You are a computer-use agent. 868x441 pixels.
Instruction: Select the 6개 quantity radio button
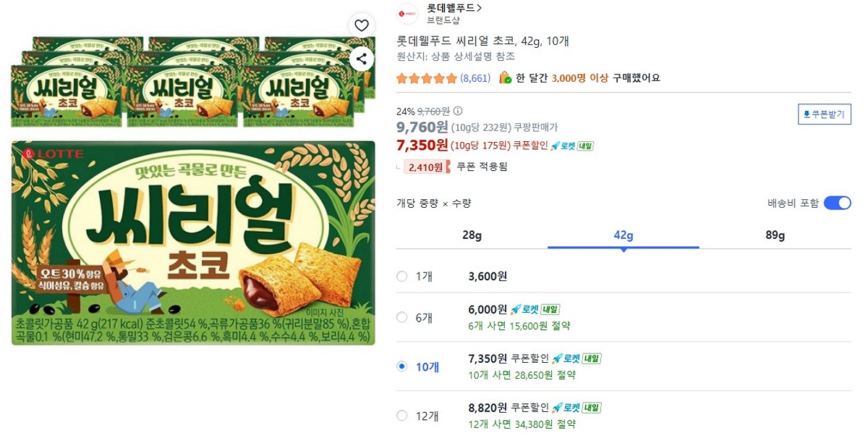[402, 316]
